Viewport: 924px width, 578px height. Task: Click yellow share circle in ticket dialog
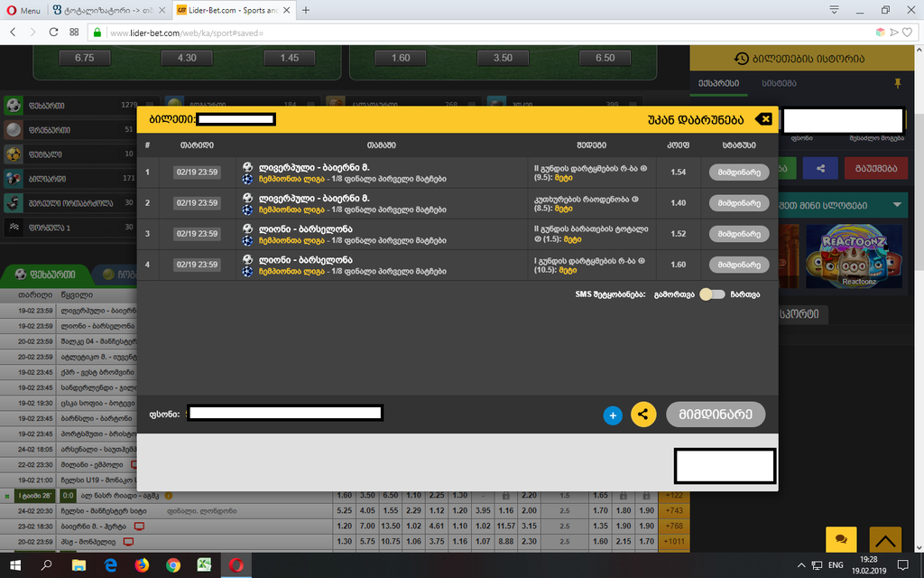(x=642, y=414)
